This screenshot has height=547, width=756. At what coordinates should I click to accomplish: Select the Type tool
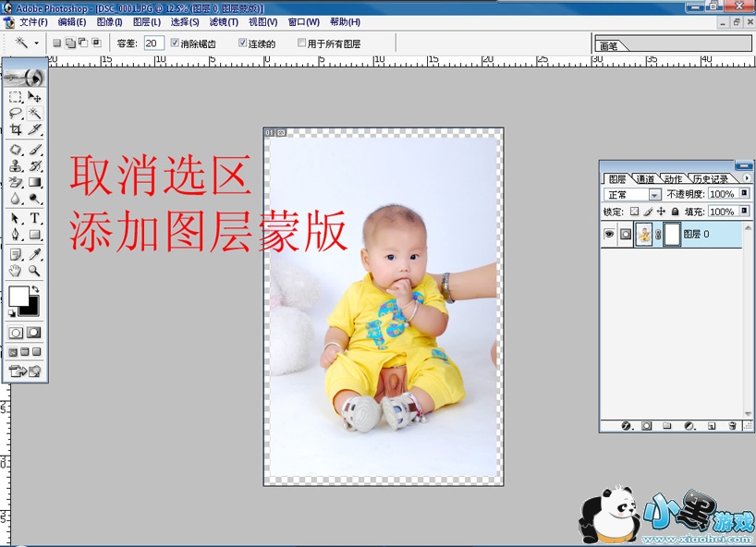[x=34, y=218]
